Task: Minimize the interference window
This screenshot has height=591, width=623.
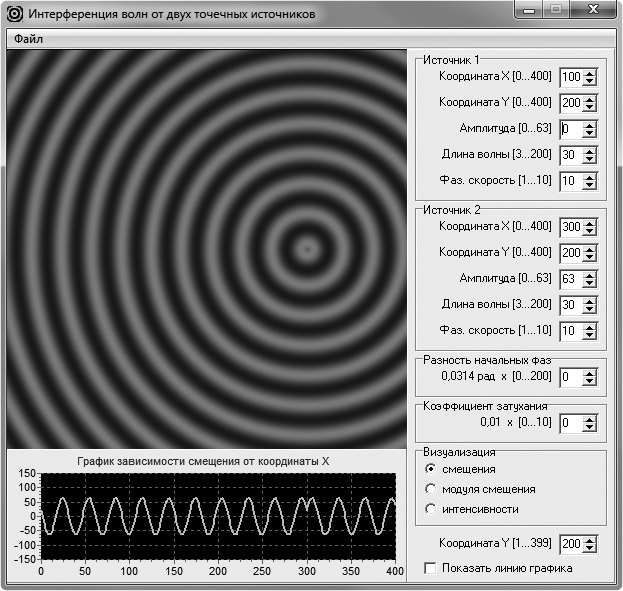Action: (x=529, y=10)
